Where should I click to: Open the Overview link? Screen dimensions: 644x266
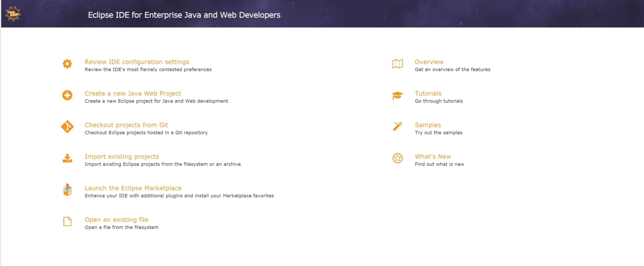pos(429,62)
